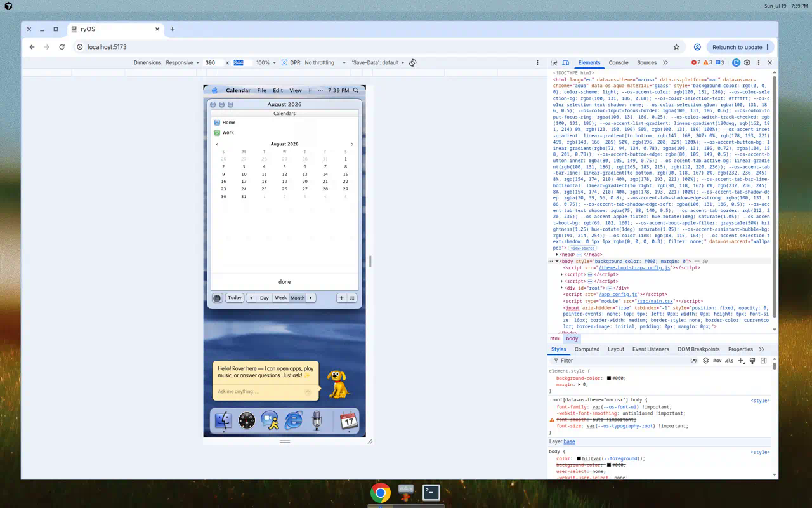Toggle the .hov element state panel
Screen dimensions: 812x508
(x=717, y=361)
